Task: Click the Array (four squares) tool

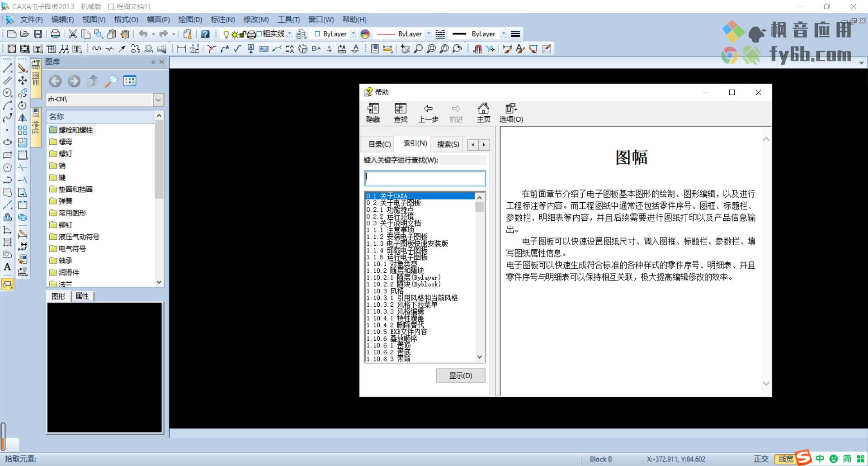Action: pyautogui.click(x=22, y=130)
